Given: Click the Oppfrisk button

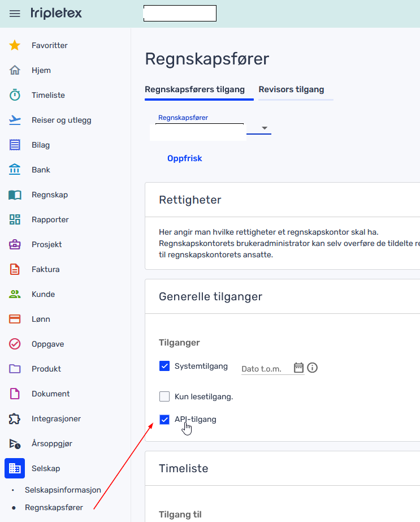Looking at the screenshot, I should [x=184, y=158].
